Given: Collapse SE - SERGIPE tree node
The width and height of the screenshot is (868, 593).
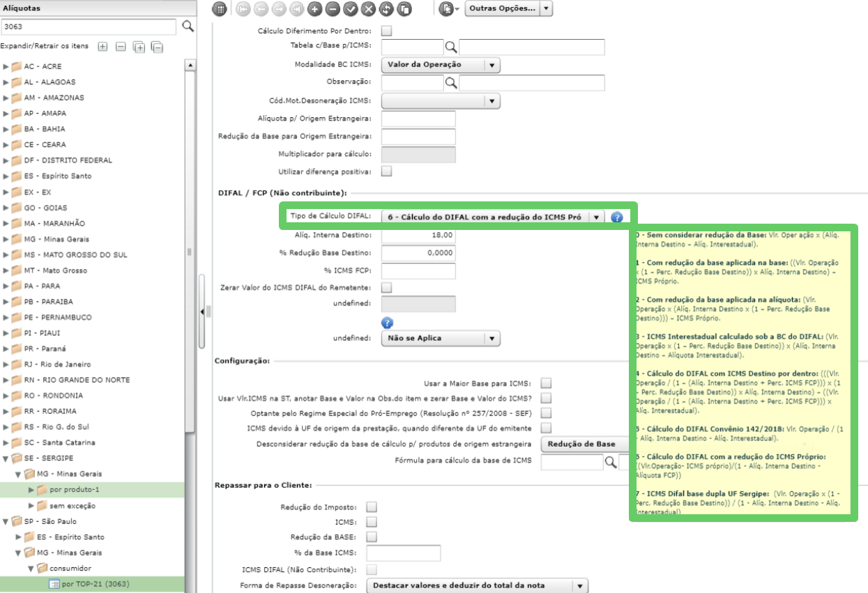Looking at the screenshot, I should [x=6, y=459].
